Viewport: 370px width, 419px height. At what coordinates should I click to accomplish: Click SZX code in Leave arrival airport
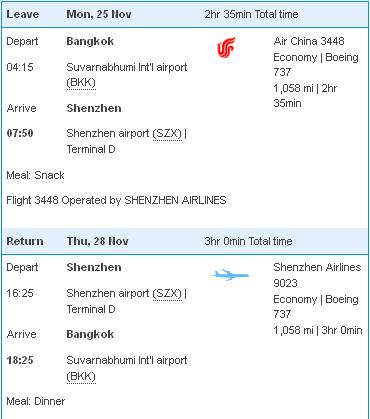(x=167, y=133)
